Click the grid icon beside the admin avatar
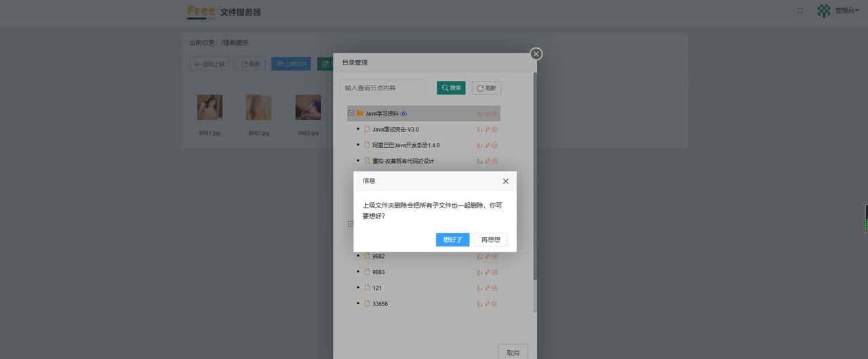868x359 pixels. [800, 11]
